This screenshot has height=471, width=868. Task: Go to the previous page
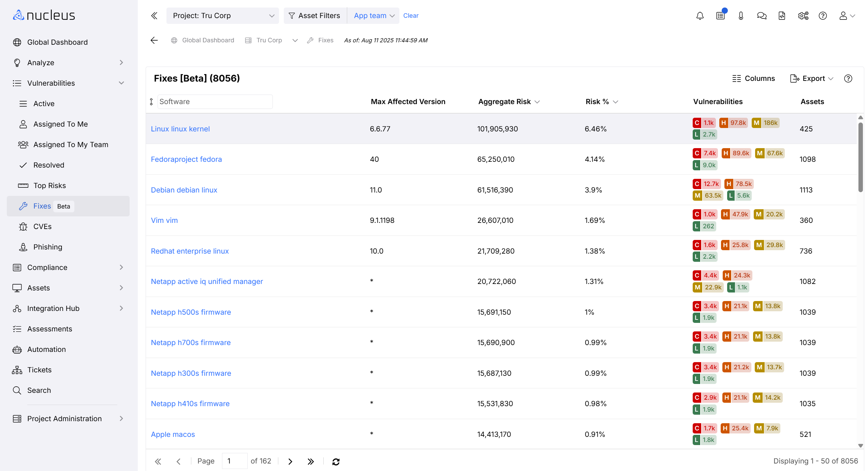(178, 461)
